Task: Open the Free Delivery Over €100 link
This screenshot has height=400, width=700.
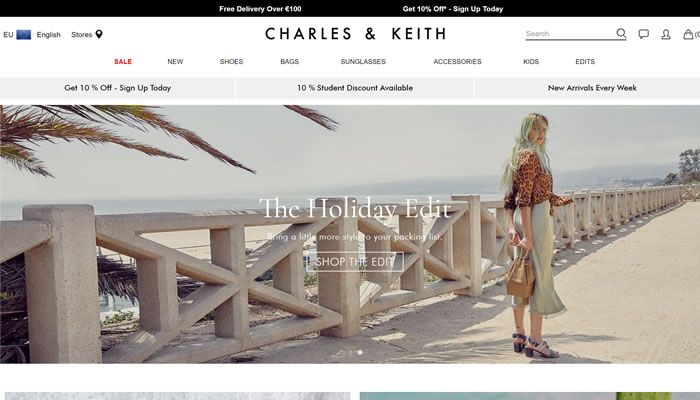Action: pyautogui.click(x=260, y=9)
